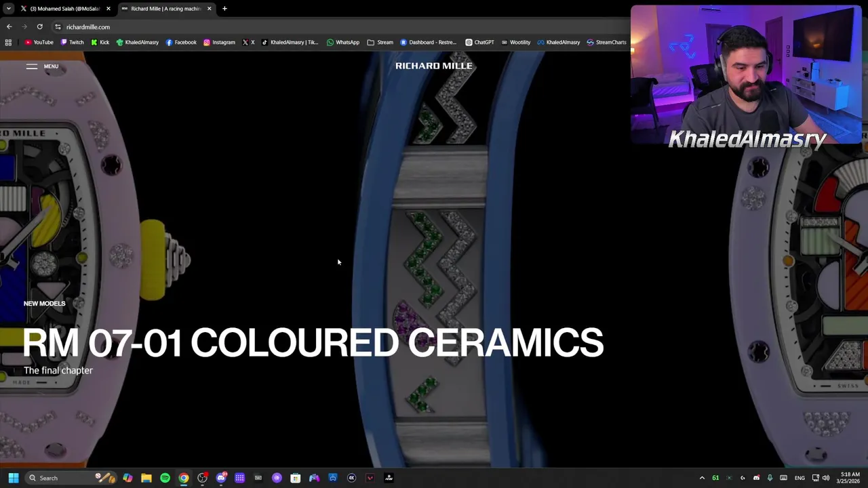
Task: Expand the Stream bookmarks folder
Action: pyautogui.click(x=380, y=42)
